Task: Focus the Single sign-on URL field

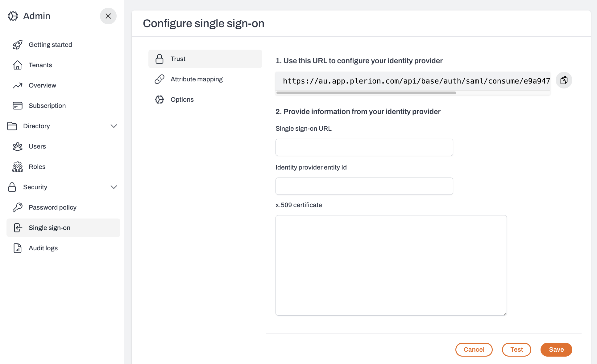Action: [x=364, y=147]
